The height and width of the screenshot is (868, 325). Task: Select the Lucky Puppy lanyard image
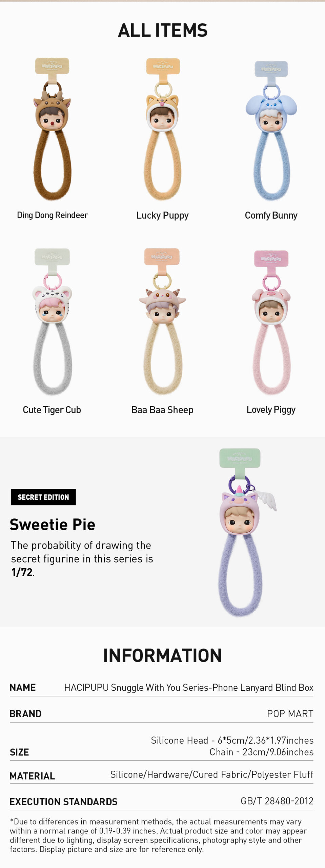(x=163, y=129)
